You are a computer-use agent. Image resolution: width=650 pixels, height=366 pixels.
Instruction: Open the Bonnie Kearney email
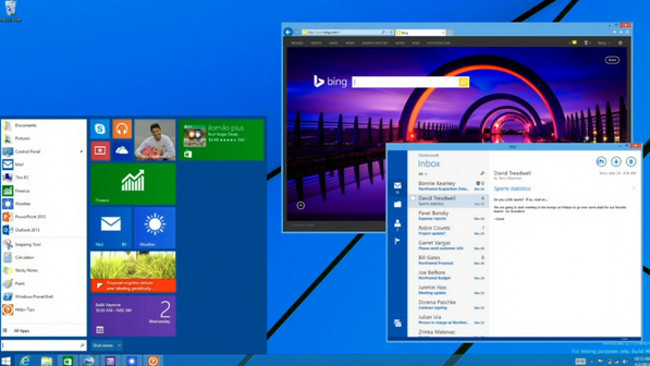point(448,186)
